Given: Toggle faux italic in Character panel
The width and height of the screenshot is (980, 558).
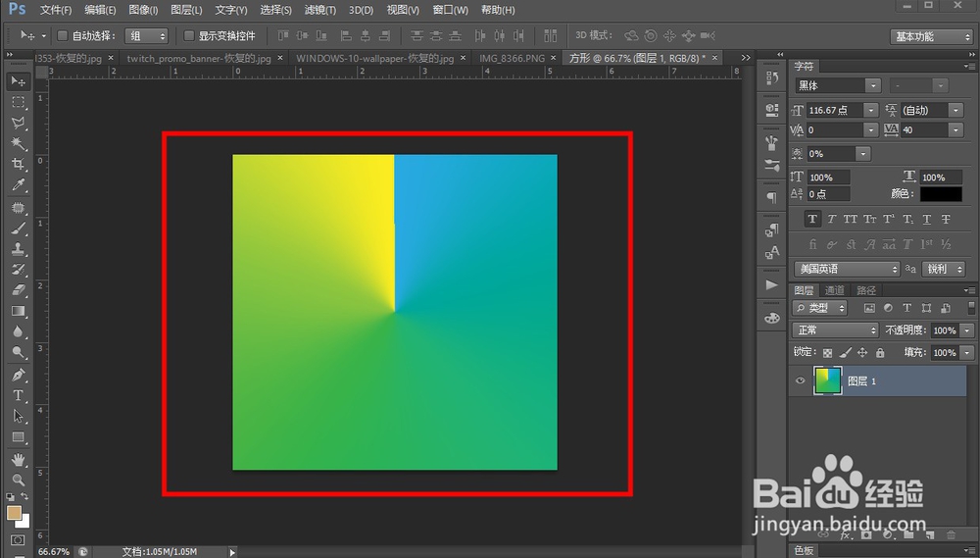Looking at the screenshot, I should (x=831, y=219).
